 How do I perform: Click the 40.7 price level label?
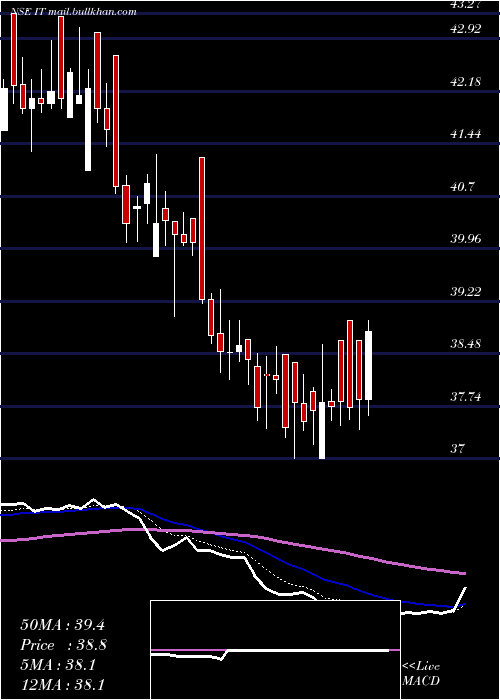pyautogui.click(x=462, y=187)
